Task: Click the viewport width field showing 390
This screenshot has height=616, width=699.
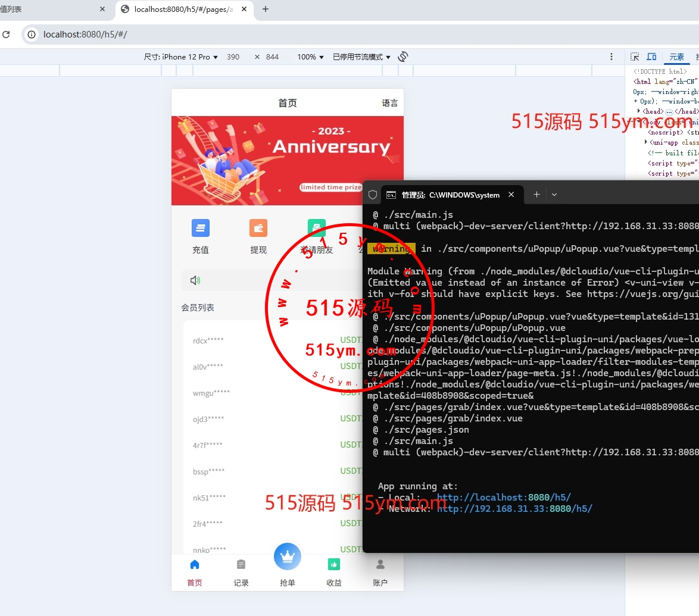Action: click(x=233, y=57)
